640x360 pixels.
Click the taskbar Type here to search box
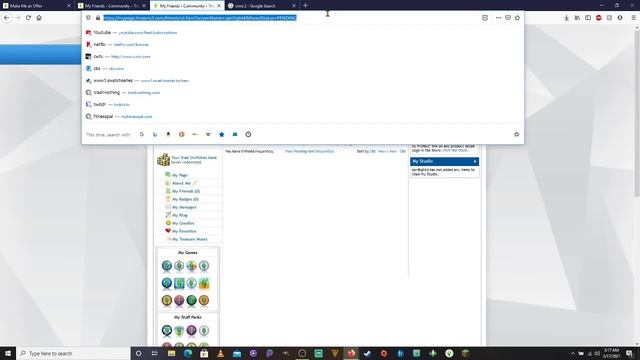[x=73, y=353]
